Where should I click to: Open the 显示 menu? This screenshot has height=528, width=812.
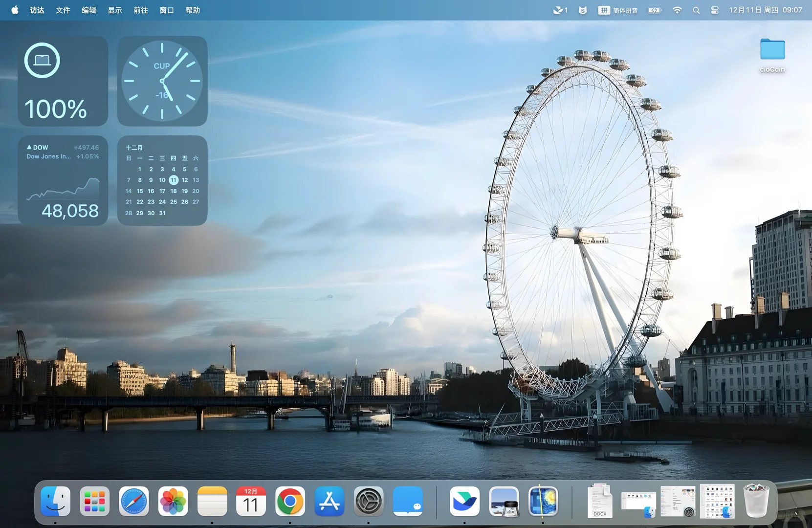click(x=115, y=10)
